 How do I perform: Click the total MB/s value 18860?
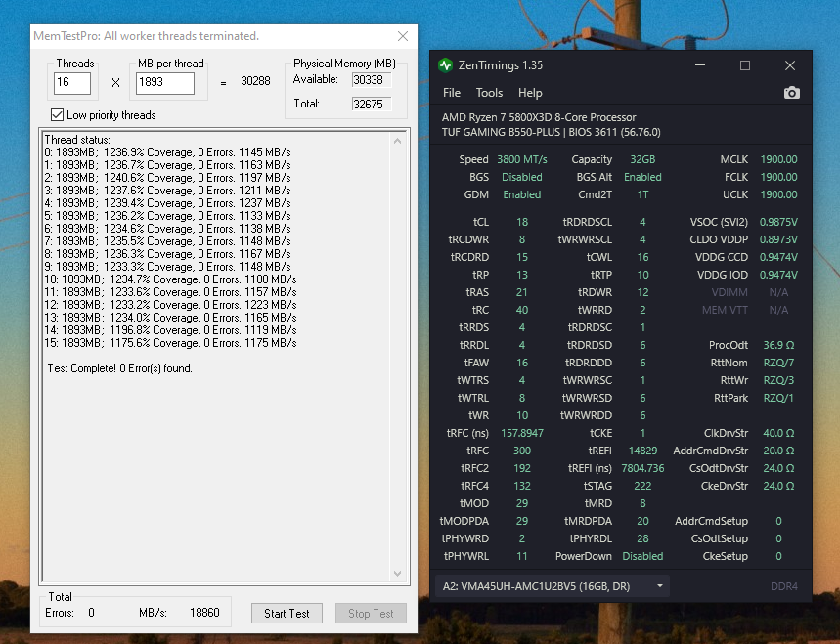[x=204, y=613]
